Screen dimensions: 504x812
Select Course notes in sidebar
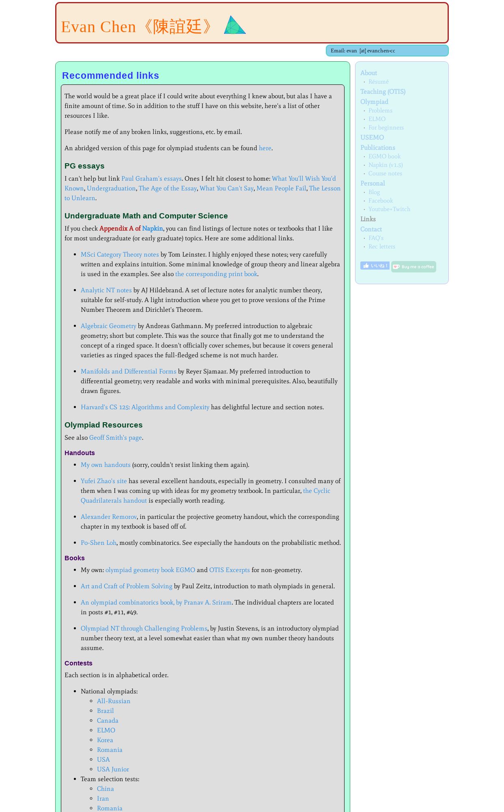(x=385, y=173)
